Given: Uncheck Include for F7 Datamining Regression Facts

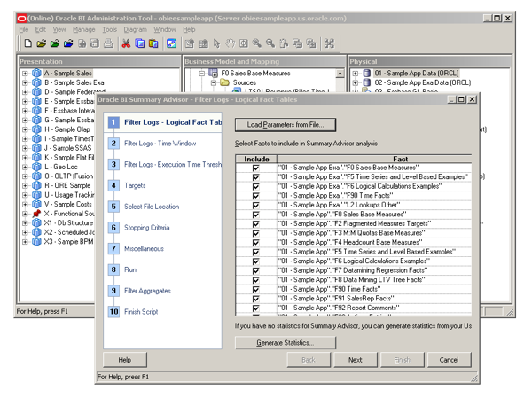Looking at the screenshot, I should click(256, 270).
